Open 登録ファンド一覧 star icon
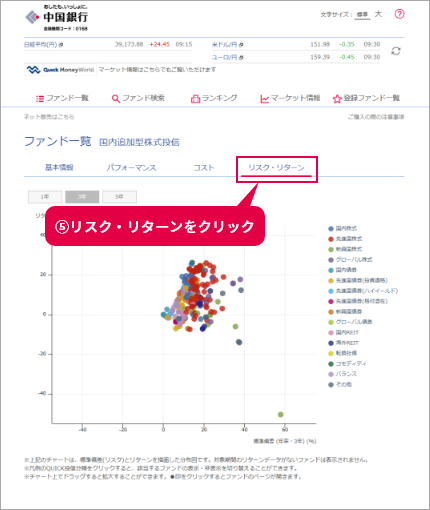This screenshot has width=430, height=510. pos(337,99)
